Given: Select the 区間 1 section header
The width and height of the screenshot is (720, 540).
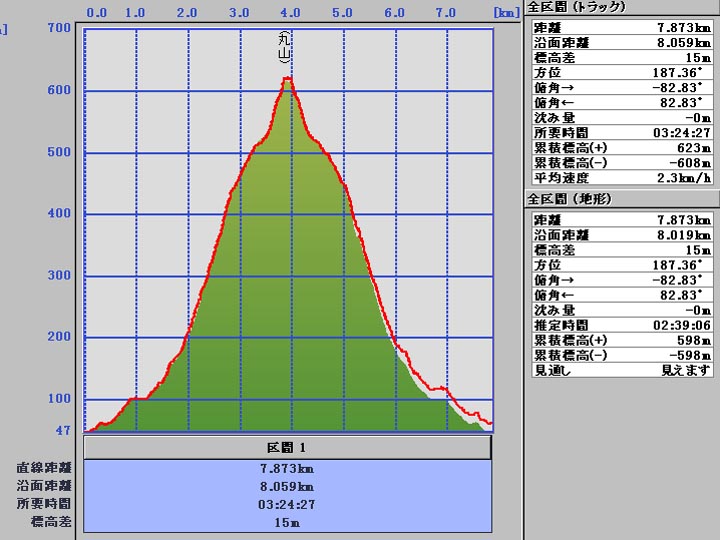Looking at the screenshot, I should (x=288, y=447).
